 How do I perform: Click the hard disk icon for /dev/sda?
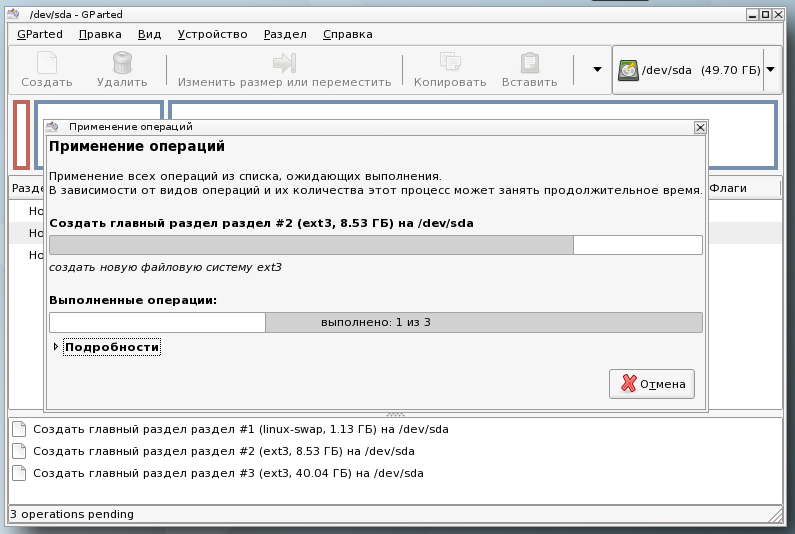(x=628, y=70)
